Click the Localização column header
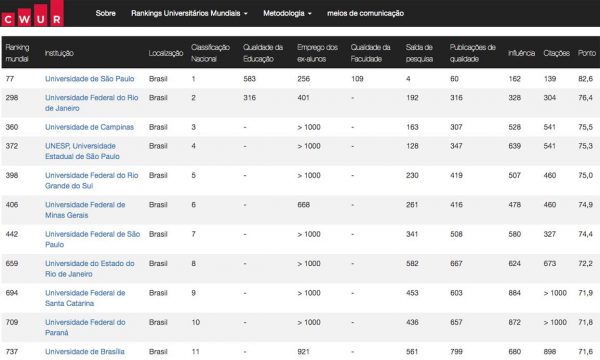 166,53
